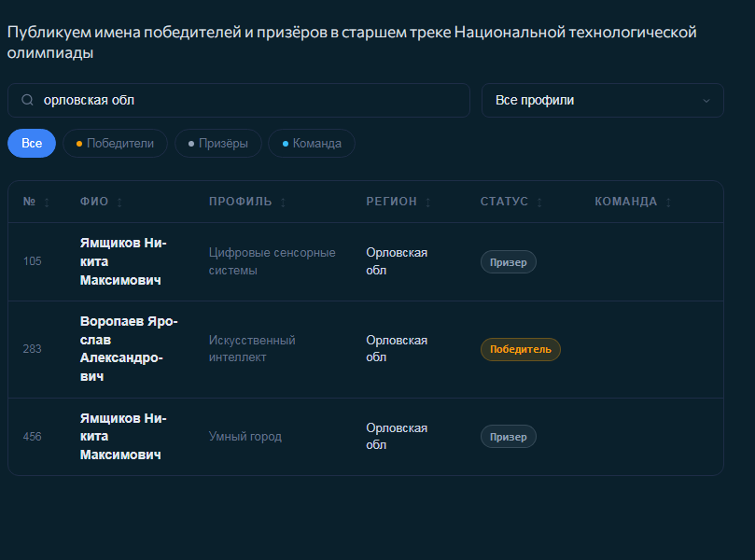Screen dimensions: 755x560
Task: Click the search magnifier icon
Action: click(x=27, y=100)
